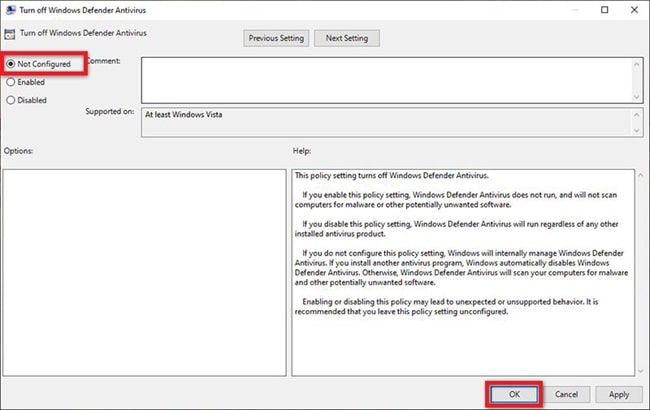Click the Help pane scroll down arrow
This screenshot has width=650, height=410.
(x=640, y=371)
